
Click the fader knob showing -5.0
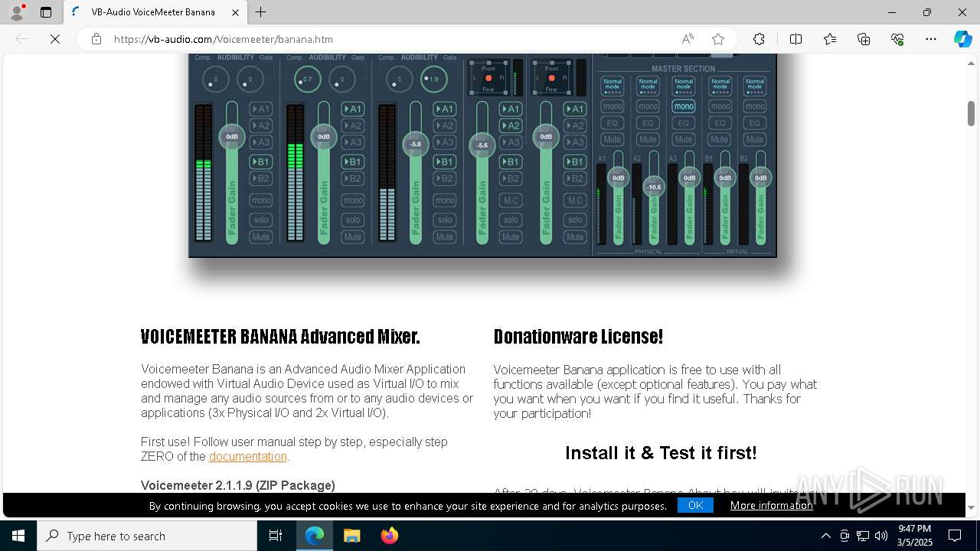point(416,144)
